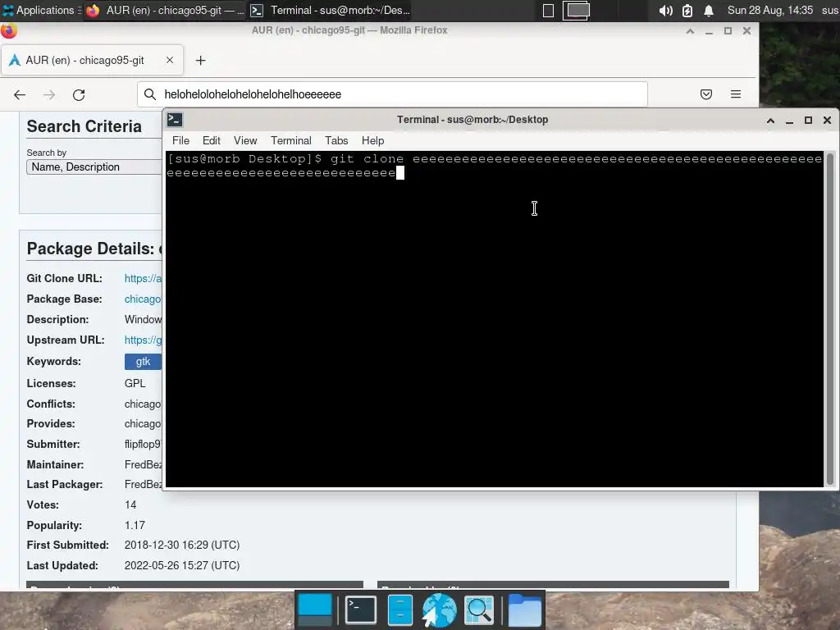Click the Firefox forward arrow
The image size is (840, 630).
coord(49,95)
